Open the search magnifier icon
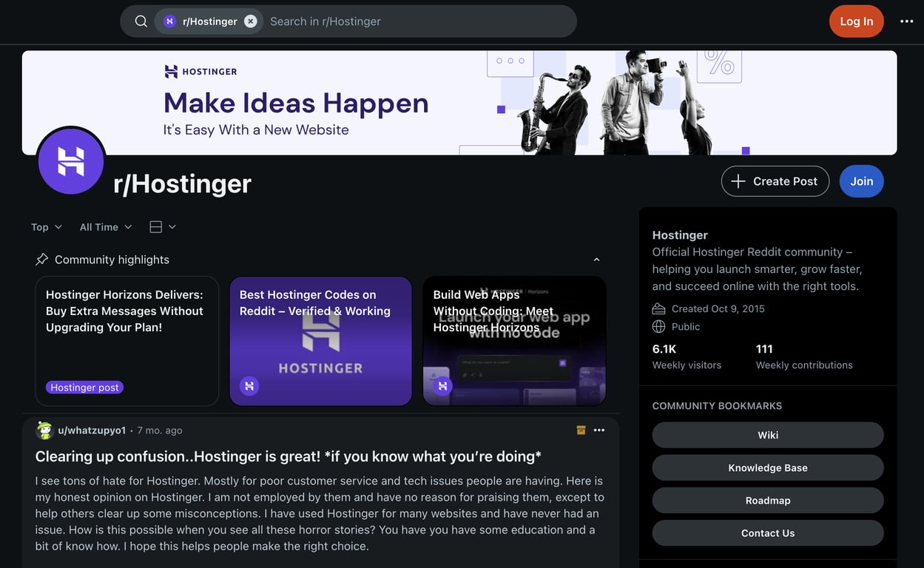 click(x=141, y=21)
